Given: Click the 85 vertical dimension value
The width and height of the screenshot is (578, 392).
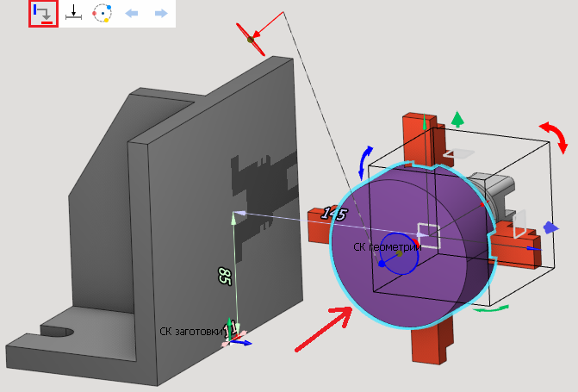Looking at the screenshot, I should click(x=224, y=276).
